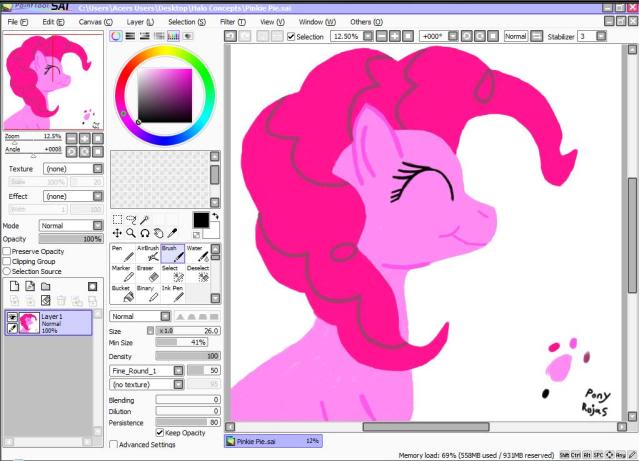The image size is (639, 461).
Task: Set Selection Source radio option
Action: pyautogui.click(x=7, y=271)
